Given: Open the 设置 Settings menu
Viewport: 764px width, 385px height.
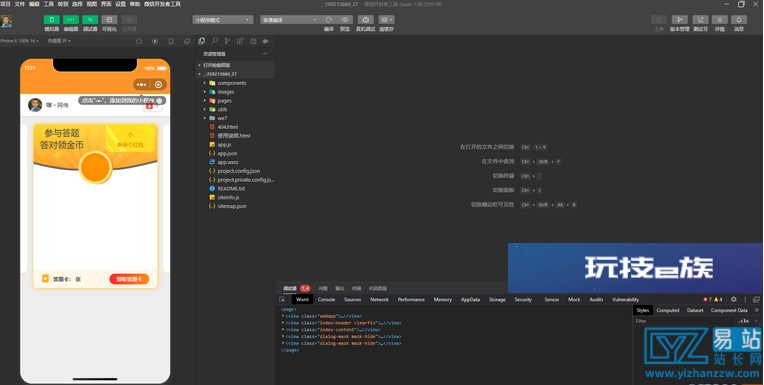Looking at the screenshot, I should [x=120, y=4].
